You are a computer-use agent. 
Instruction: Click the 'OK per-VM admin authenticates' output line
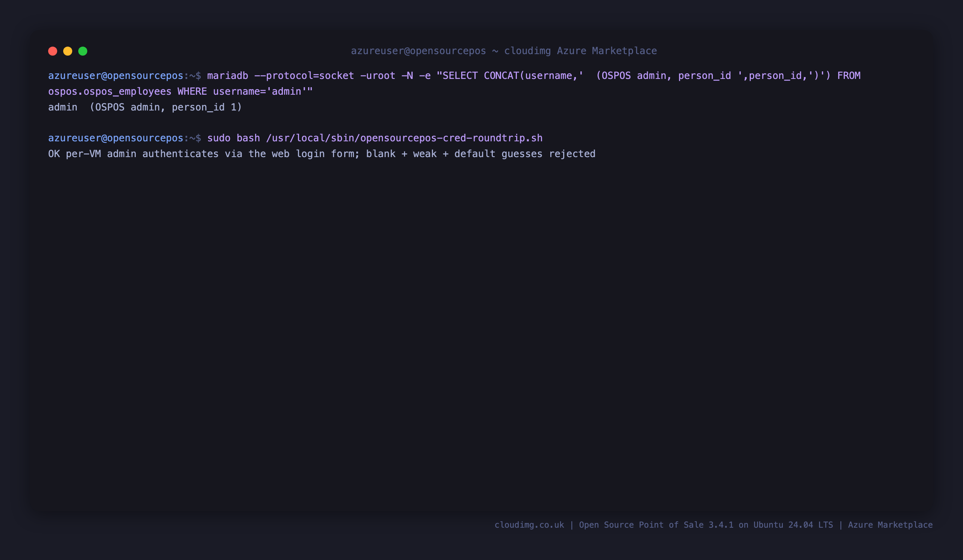point(322,154)
